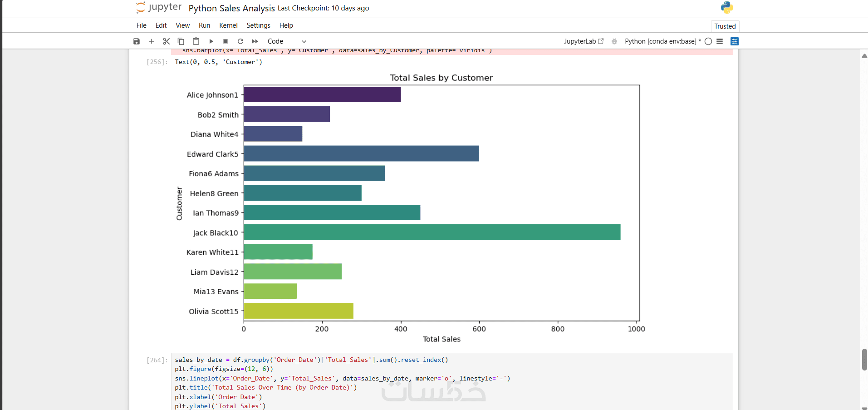Click the vertical scrollbar thumb
Image resolution: width=868 pixels, height=410 pixels.
tap(864, 359)
